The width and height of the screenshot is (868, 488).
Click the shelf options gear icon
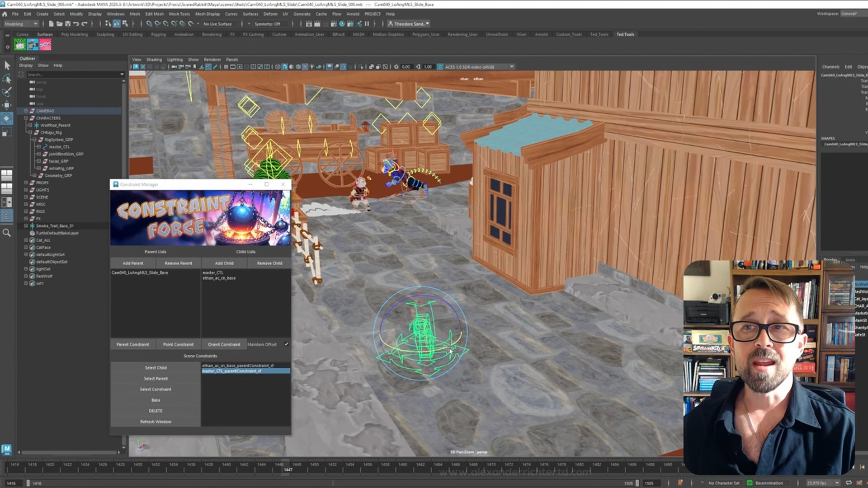coord(7,47)
